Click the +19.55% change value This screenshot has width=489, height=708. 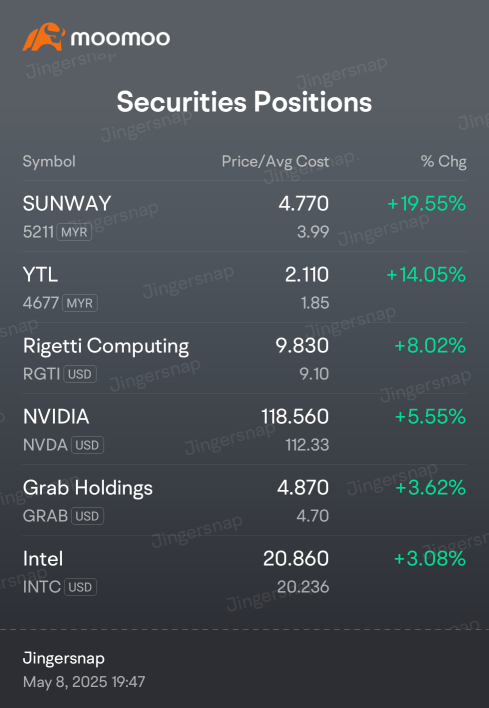coord(427,204)
